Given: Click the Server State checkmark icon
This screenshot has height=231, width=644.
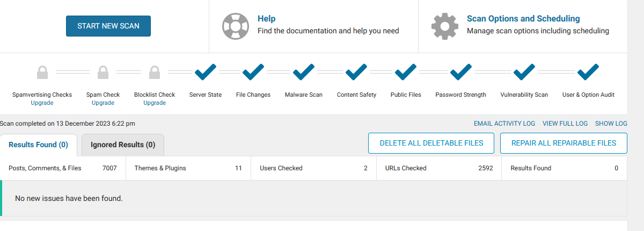Looking at the screenshot, I should [x=206, y=71].
